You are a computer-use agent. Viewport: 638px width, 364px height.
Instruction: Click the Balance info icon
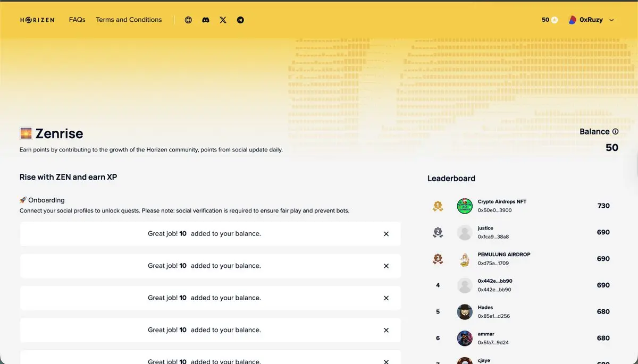[615, 132]
